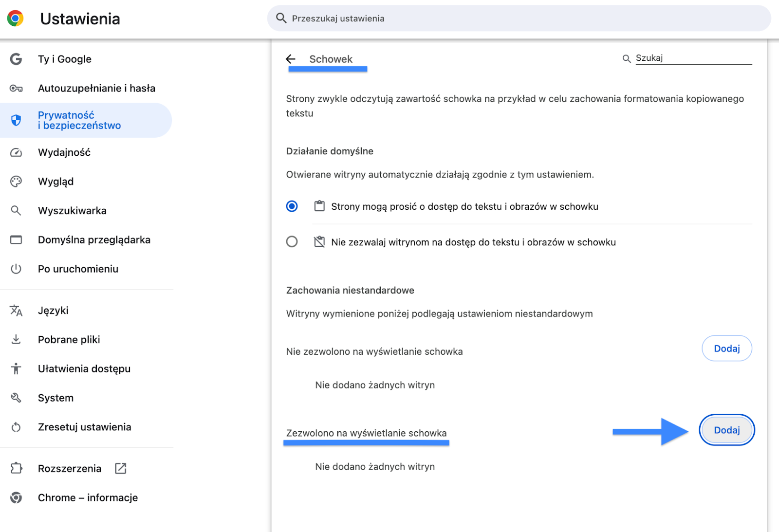Click 'Nie zezwolono na wyświetlanie schowka' label
This screenshot has height=532, width=779.
point(374,351)
